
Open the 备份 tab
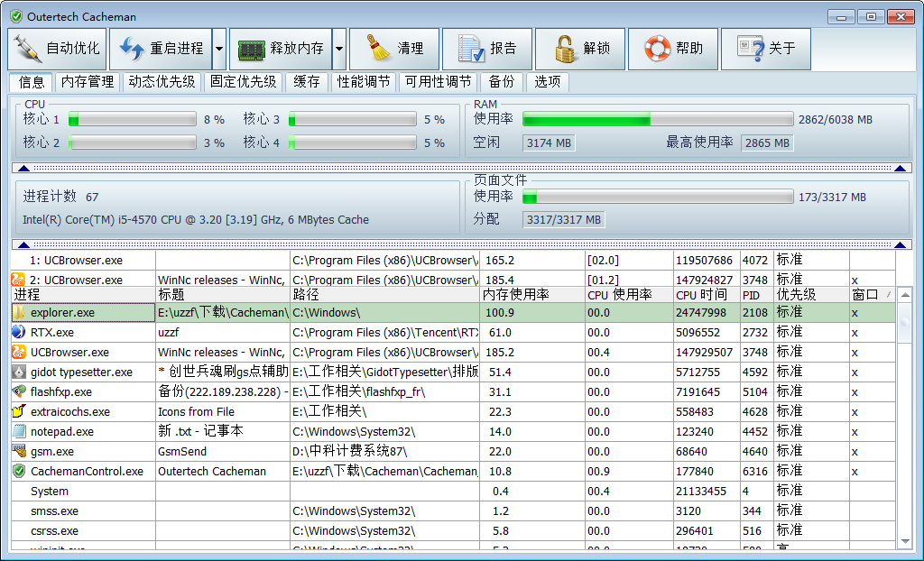click(x=502, y=82)
